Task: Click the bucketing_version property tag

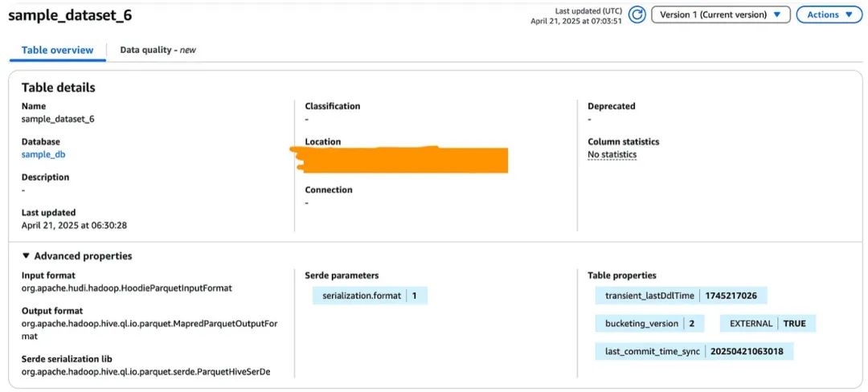Action: 649,324
